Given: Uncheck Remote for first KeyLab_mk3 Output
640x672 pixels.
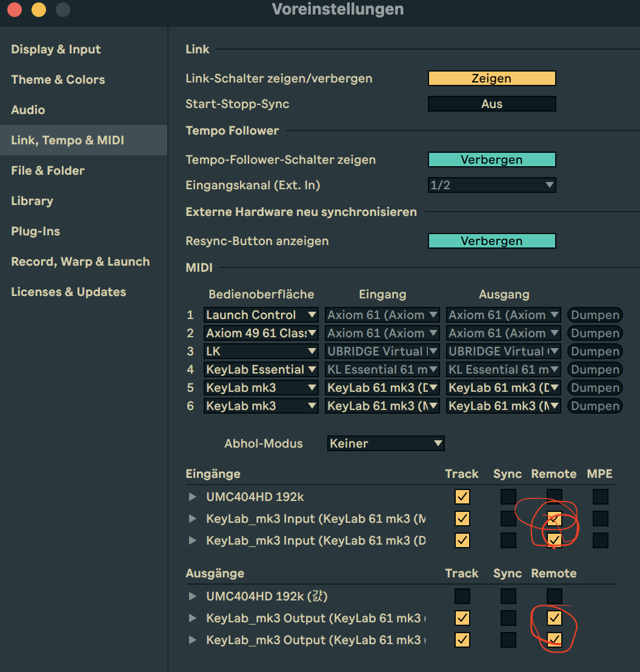Looking at the screenshot, I should point(555,618).
